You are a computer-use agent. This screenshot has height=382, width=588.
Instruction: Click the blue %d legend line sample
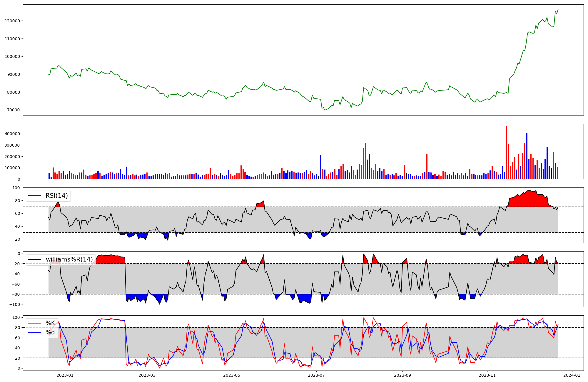click(x=34, y=332)
